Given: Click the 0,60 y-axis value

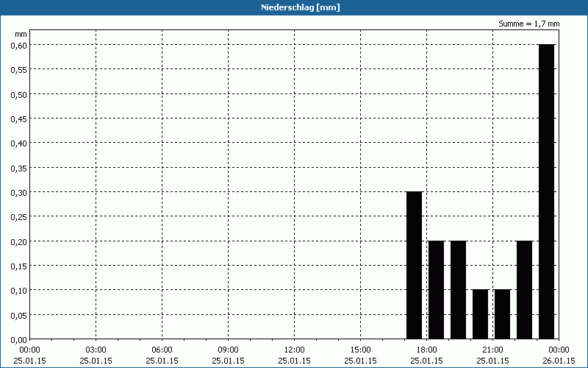Looking at the screenshot, I should coord(19,45).
